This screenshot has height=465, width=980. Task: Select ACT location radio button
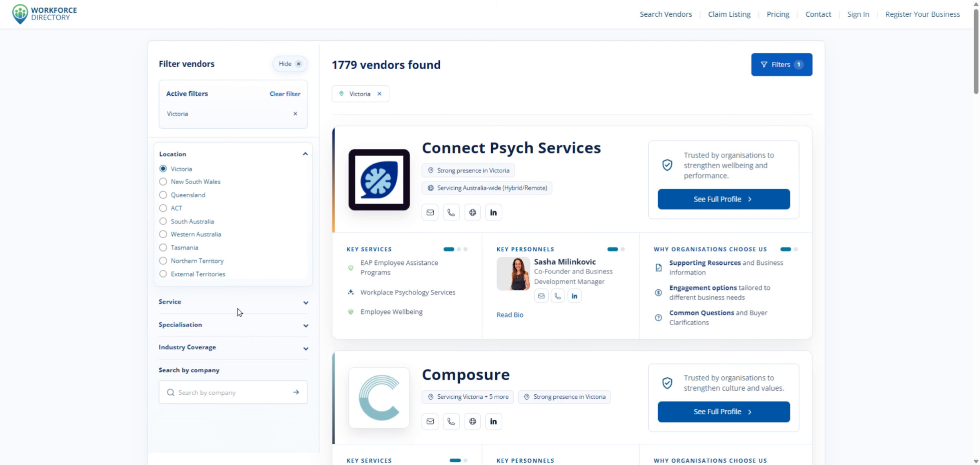coord(163,208)
